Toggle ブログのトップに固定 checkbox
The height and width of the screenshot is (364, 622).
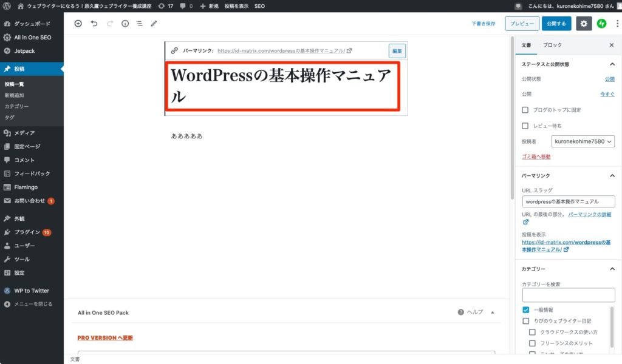point(525,110)
